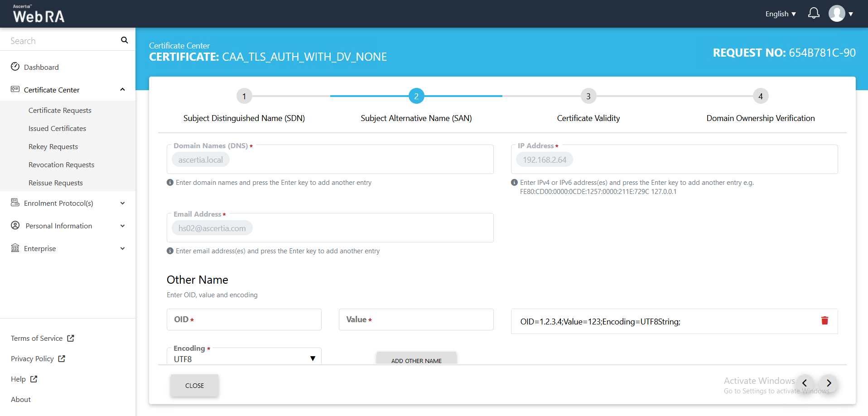
Task: Change language from English dropdown
Action: pyautogui.click(x=780, y=14)
